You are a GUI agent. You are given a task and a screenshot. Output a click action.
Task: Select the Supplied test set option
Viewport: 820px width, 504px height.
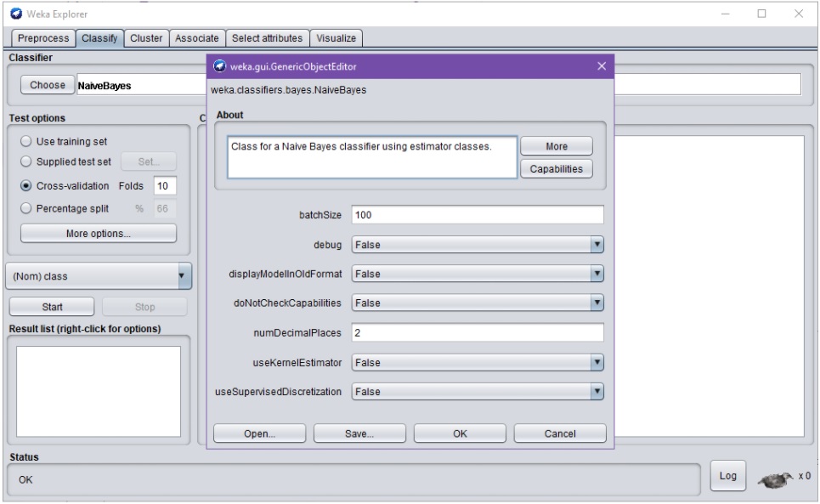tap(25, 161)
